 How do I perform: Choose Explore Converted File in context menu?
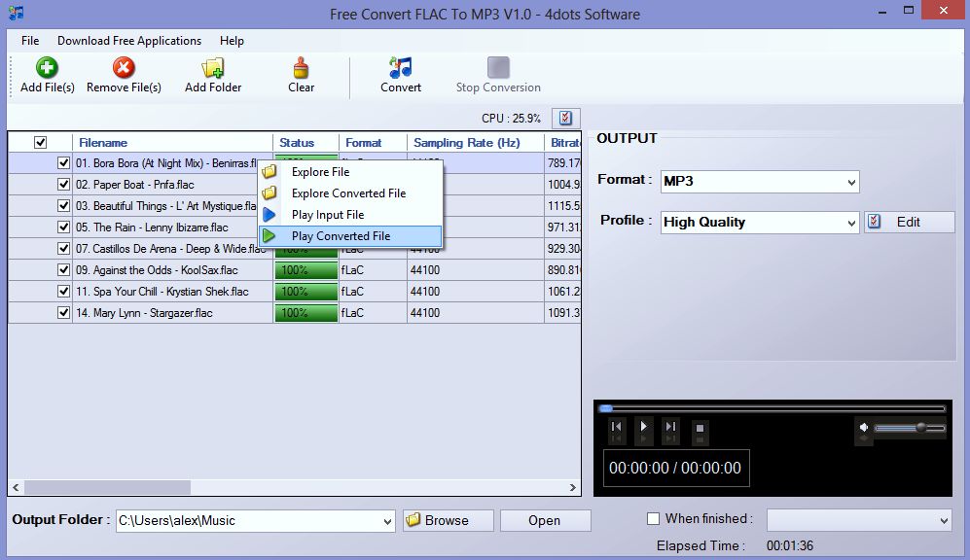click(350, 193)
